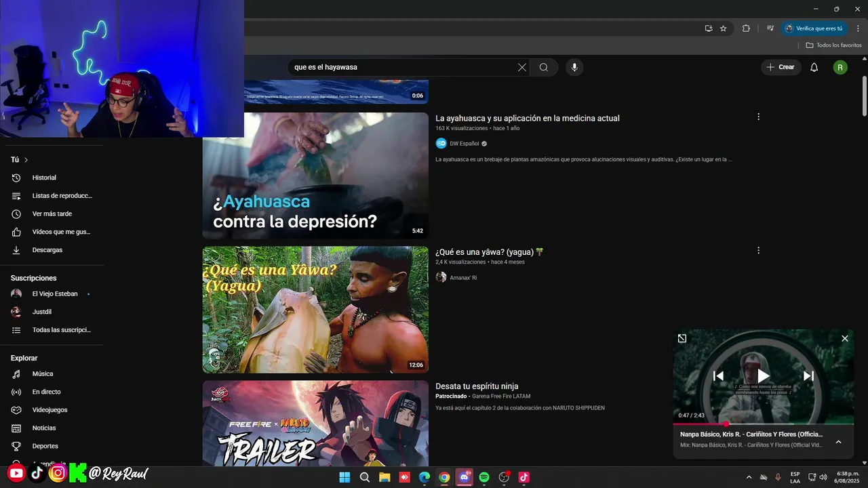The width and height of the screenshot is (868, 488).
Task: Open the Amanax' Ri channel link
Action: point(463,278)
